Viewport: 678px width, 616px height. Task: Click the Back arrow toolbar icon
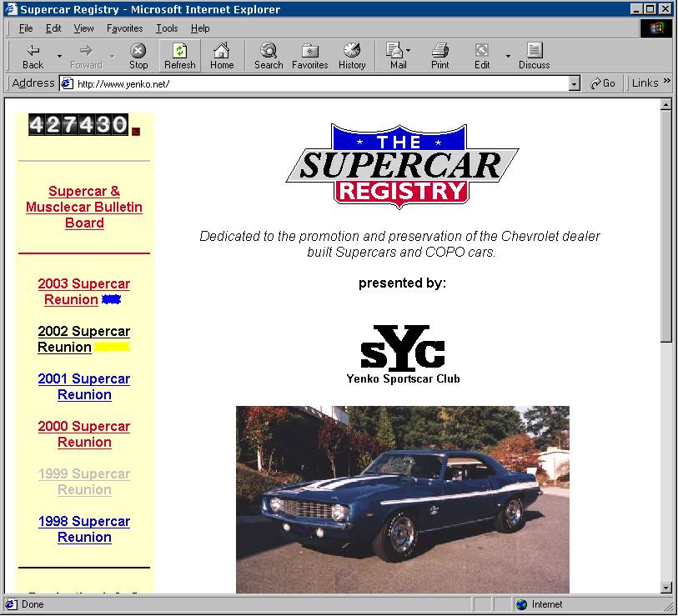pos(33,50)
